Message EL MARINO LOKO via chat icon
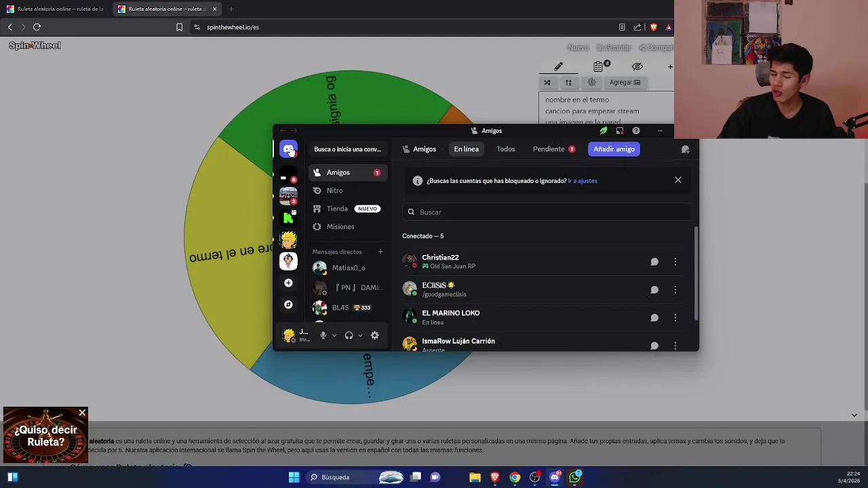 point(654,317)
